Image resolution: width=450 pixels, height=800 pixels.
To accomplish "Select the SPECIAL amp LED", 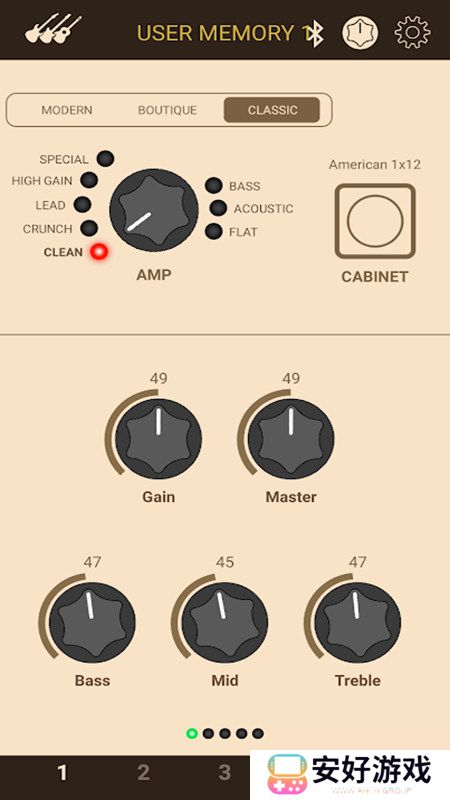I will [106, 159].
